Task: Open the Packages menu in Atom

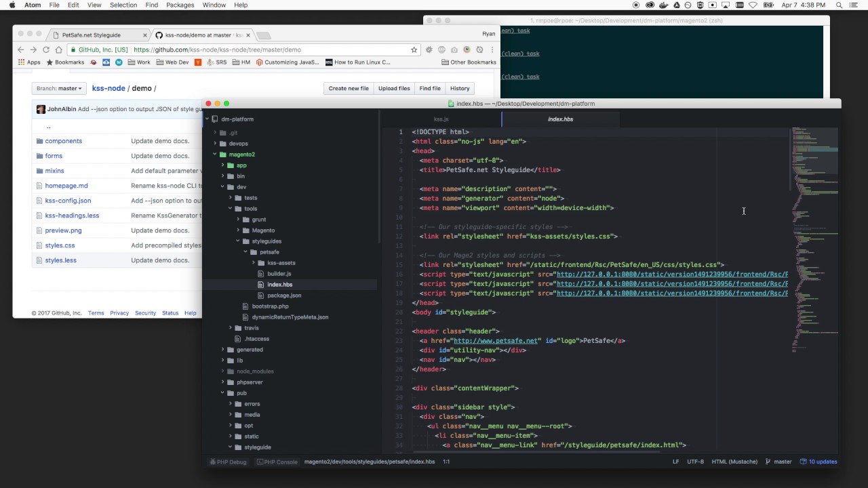Action: point(180,5)
